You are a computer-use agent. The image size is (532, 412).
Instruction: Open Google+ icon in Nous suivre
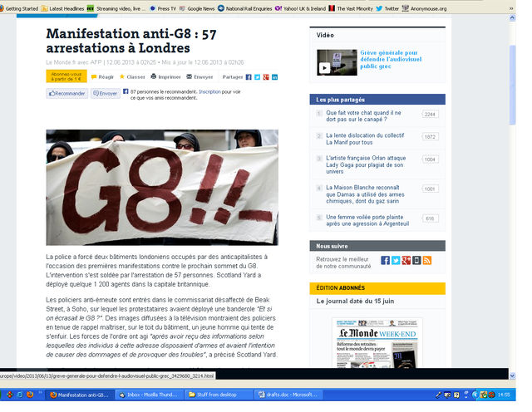pyautogui.click(x=406, y=260)
